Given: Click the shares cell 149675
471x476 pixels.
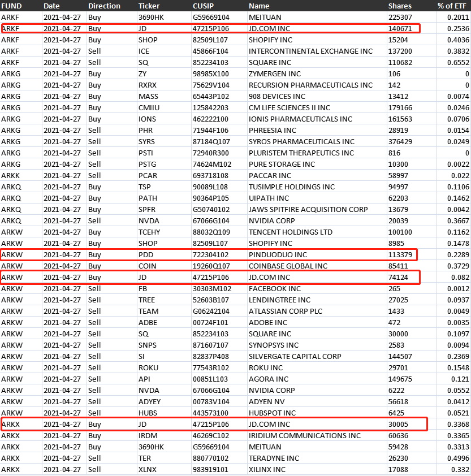Looking at the screenshot, I should pyautogui.click(x=400, y=379).
